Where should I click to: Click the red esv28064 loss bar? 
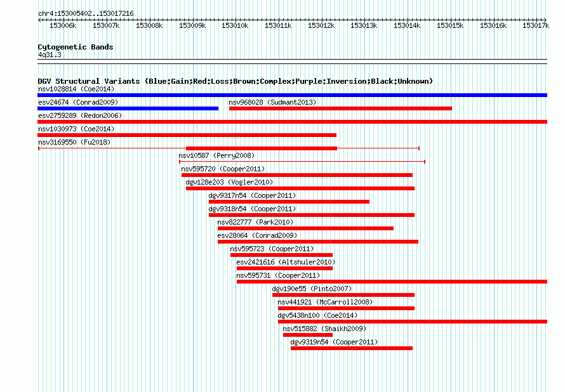click(x=318, y=242)
